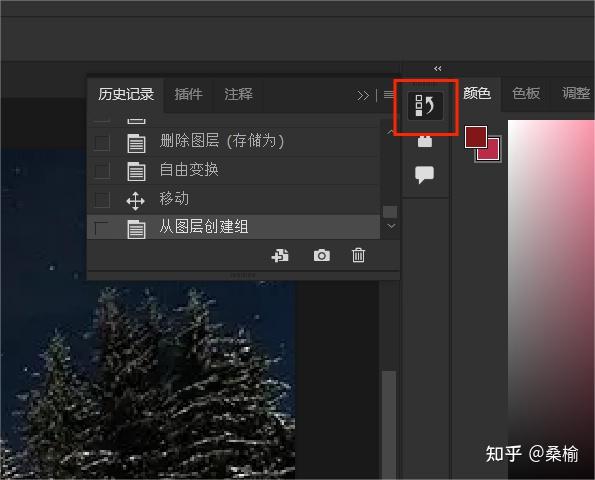Switch to the 调整 tab

tap(575, 93)
